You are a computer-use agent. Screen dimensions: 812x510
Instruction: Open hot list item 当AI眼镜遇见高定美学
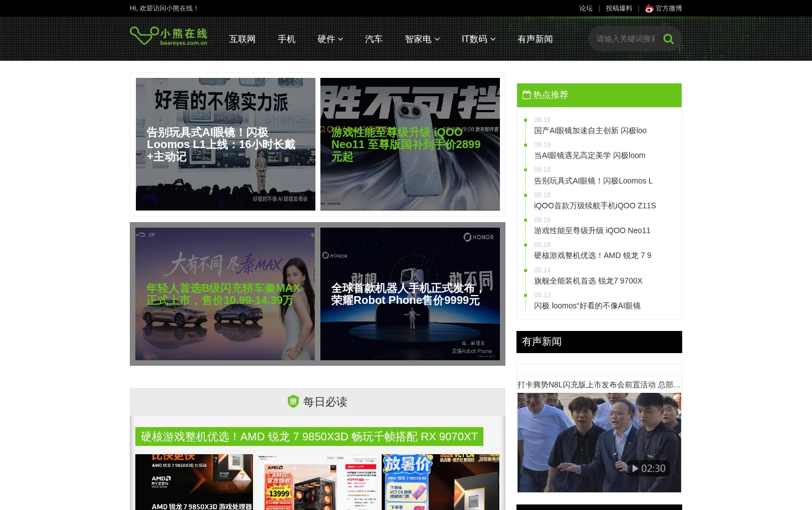[x=589, y=155]
